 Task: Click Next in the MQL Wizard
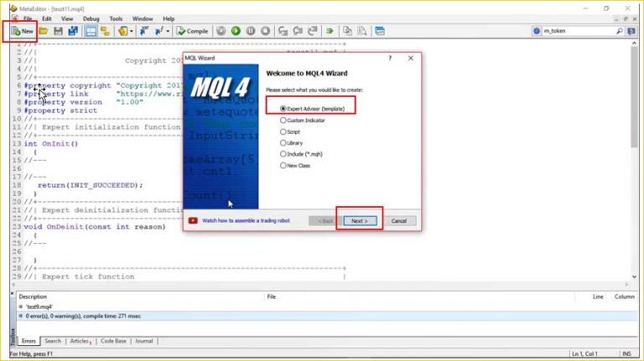(360, 221)
